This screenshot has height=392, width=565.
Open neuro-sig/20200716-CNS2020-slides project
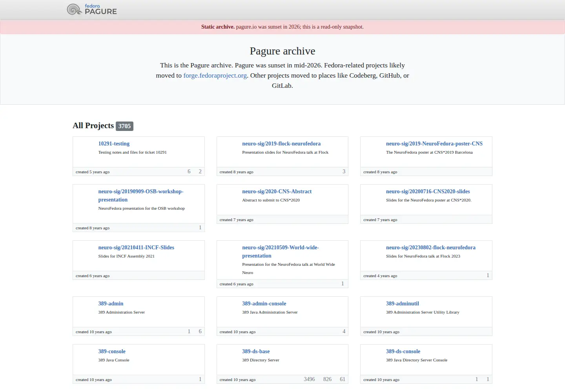tap(428, 192)
